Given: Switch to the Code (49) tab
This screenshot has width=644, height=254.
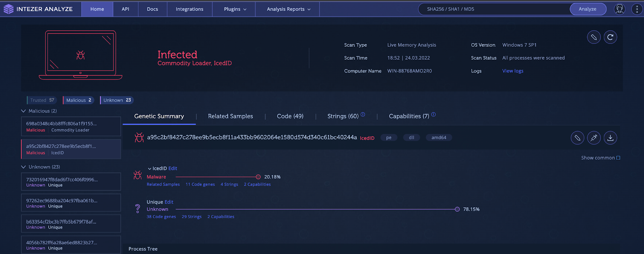Looking at the screenshot, I should click(x=290, y=116).
